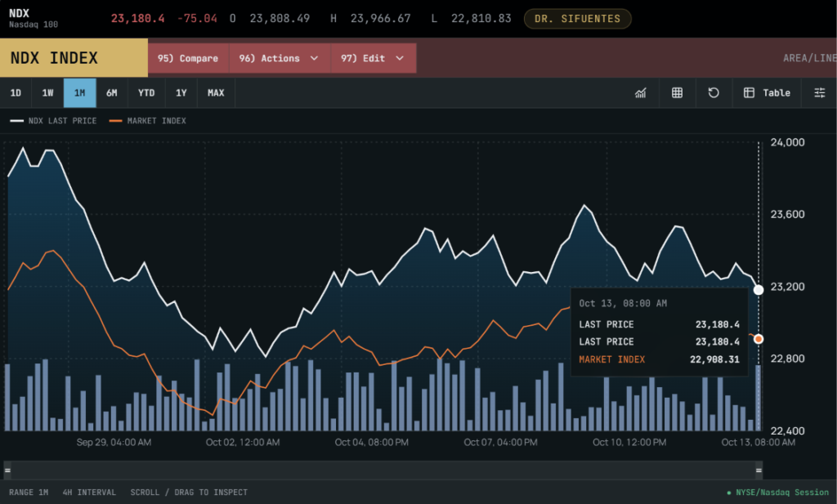Click the Sep 29, 04:00 AM axis label

[x=114, y=442]
